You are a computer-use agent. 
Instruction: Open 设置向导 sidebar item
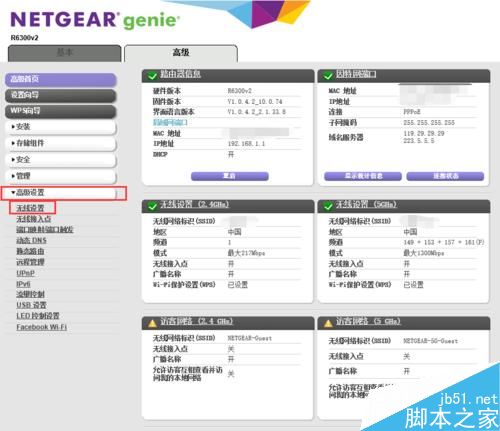coord(61,95)
